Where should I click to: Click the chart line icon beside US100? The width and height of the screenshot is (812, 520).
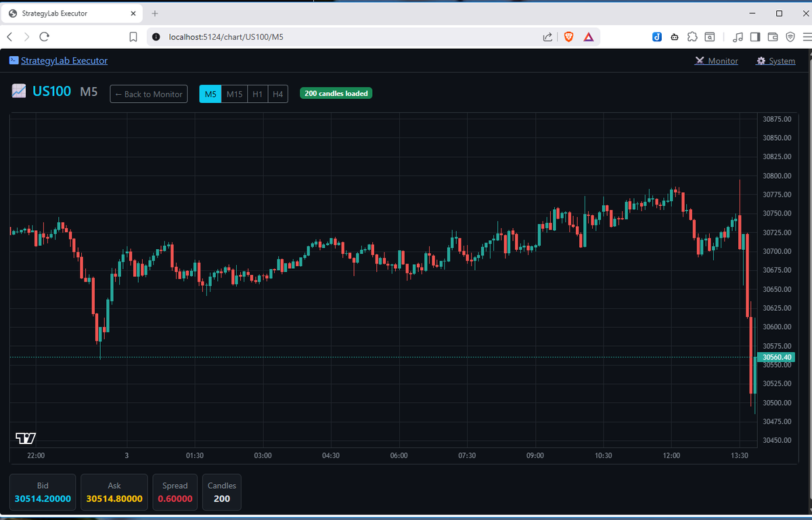[20, 91]
